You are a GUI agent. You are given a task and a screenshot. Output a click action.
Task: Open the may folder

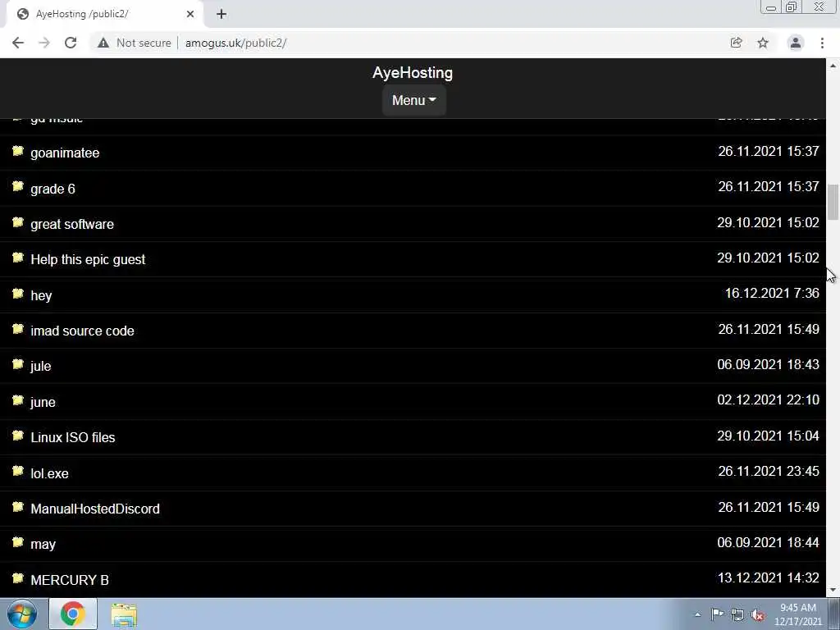point(43,545)
